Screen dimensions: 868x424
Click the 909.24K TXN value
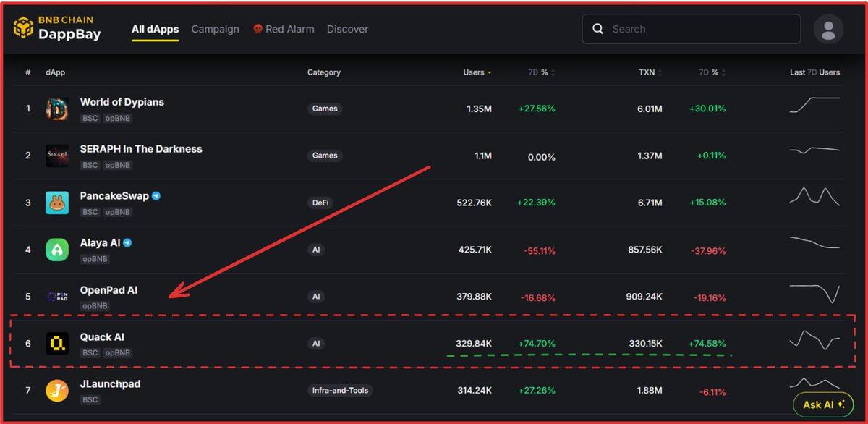coord(644,297)
